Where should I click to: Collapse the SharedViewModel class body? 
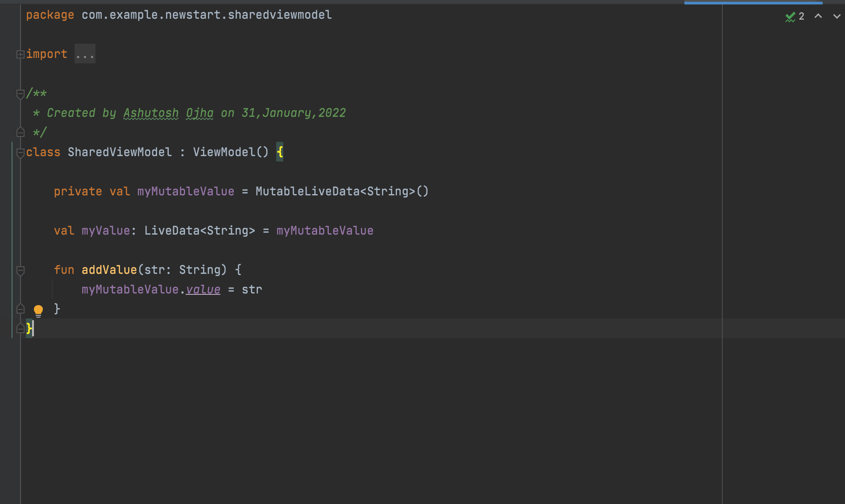(20, 153)
